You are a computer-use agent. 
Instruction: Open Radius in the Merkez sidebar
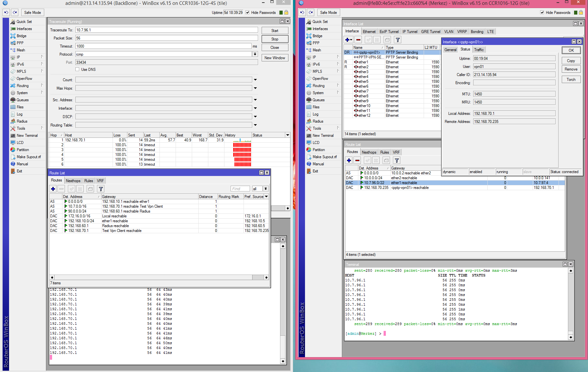click(x=317, y=121)
